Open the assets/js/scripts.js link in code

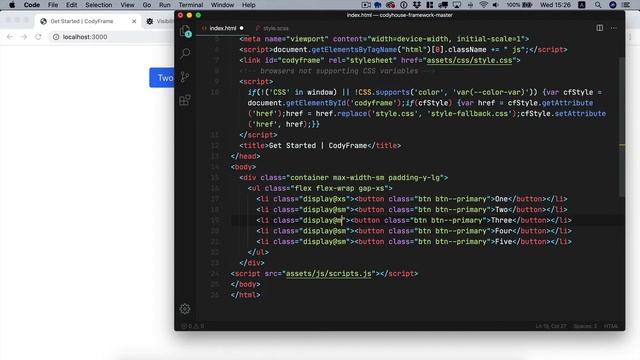pos(329,273)
